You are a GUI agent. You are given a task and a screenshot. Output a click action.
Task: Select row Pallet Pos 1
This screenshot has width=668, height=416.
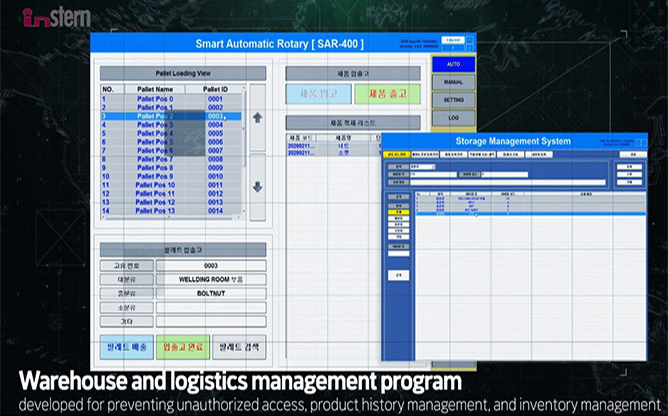point(171,107)
